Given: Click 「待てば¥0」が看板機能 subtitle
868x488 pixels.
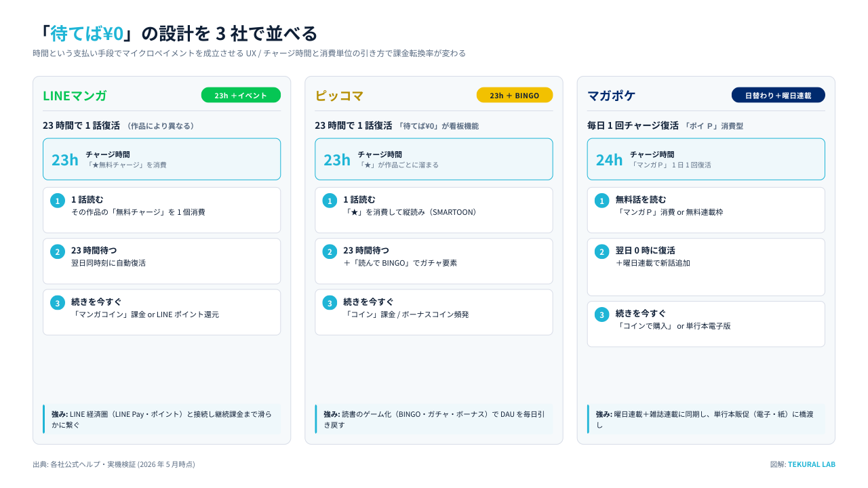Looking at the screenshot, I should (x=438, y=126).
